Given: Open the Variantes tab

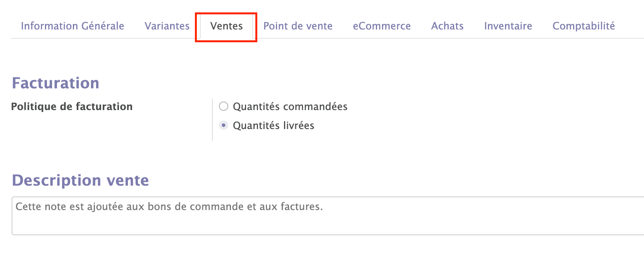Looking at the screenshot, I should coord(167,26).
